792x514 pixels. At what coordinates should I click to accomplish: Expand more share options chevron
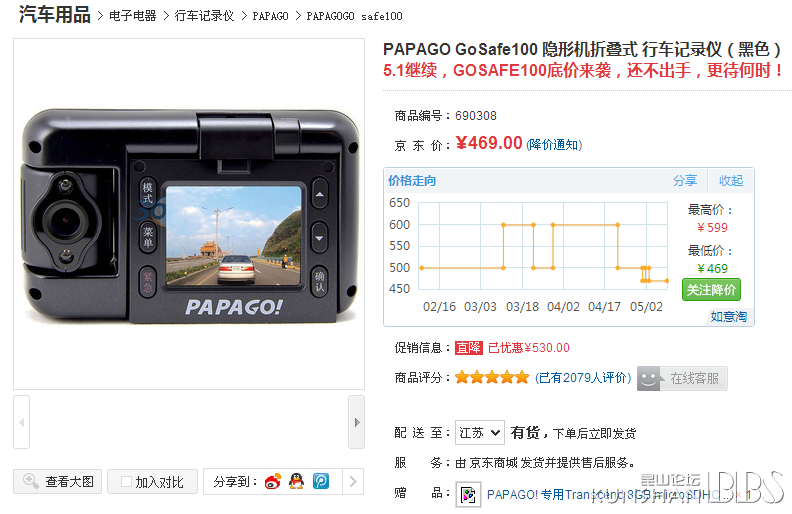tap(353, 481)
